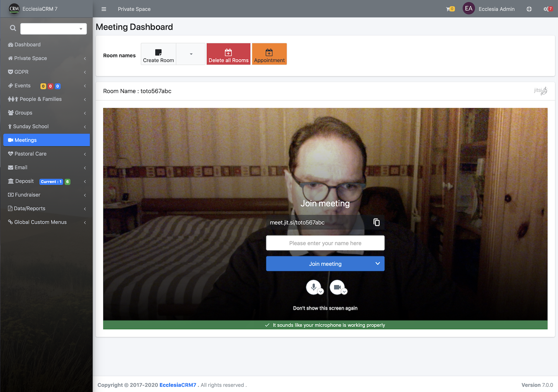The width and height of the screenshot is (558, 392).
Task: Expand Events sidebar menu
Action: 47,86
